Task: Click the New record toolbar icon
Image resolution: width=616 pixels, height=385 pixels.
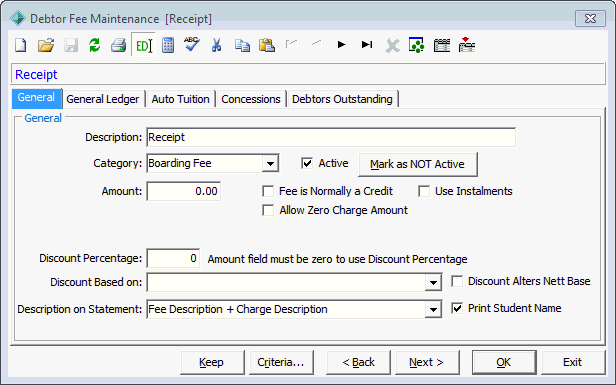Action: (20, 45)
